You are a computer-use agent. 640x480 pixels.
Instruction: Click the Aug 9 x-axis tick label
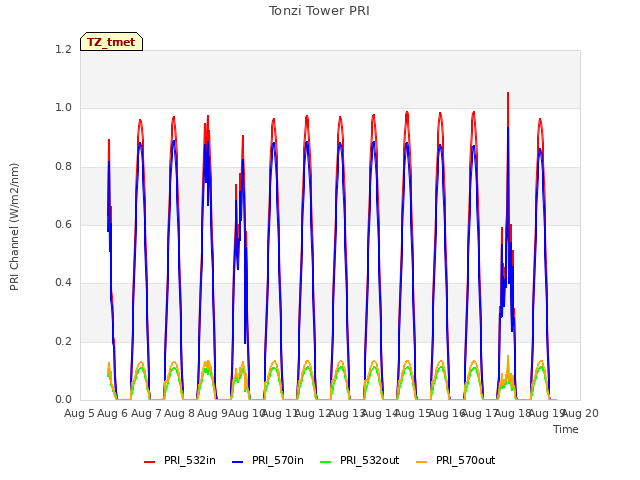point(212,413)
